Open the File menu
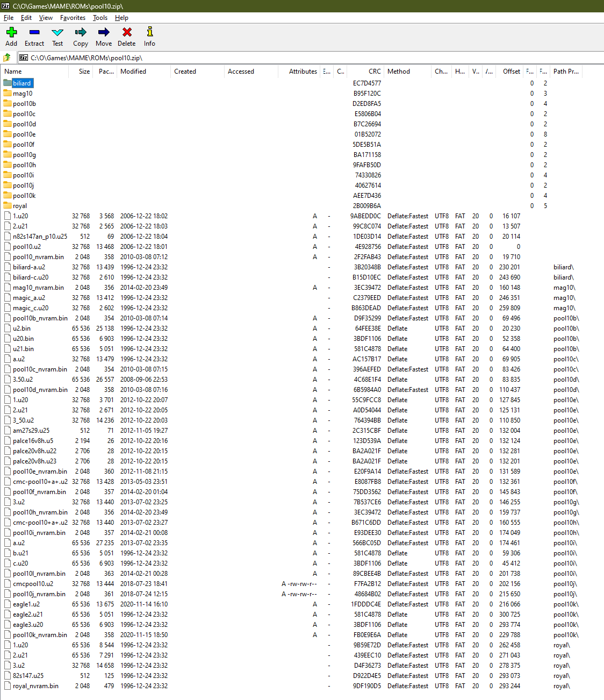The height and width of the screenshot is (700, 604). click(x=9, y=18)
